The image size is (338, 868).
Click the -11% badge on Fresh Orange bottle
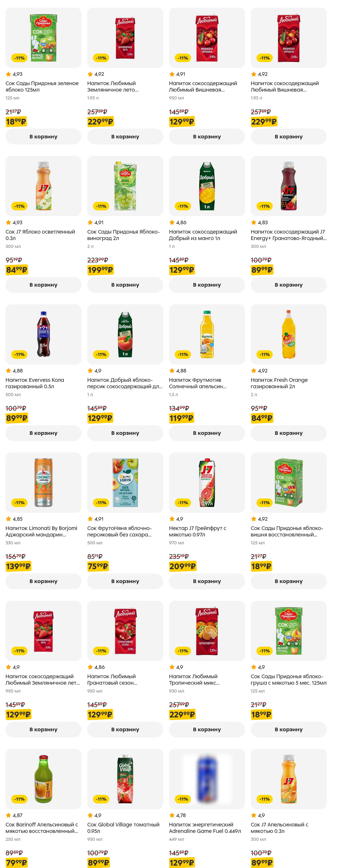pyautogui.click(x=265, y=355)
